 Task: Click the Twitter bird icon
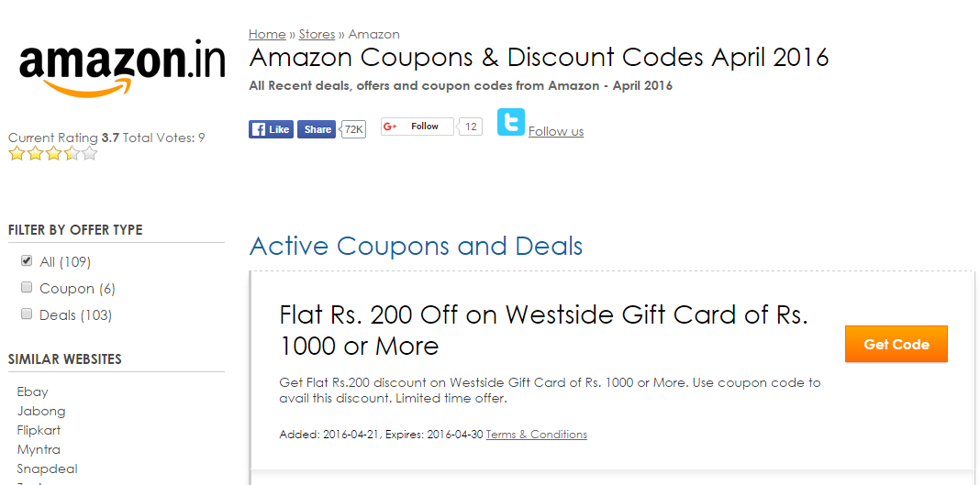510,122
